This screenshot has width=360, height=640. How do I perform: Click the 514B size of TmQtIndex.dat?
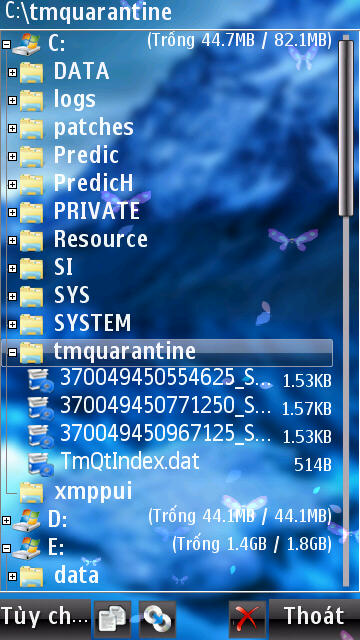click(x=312, y=465)
